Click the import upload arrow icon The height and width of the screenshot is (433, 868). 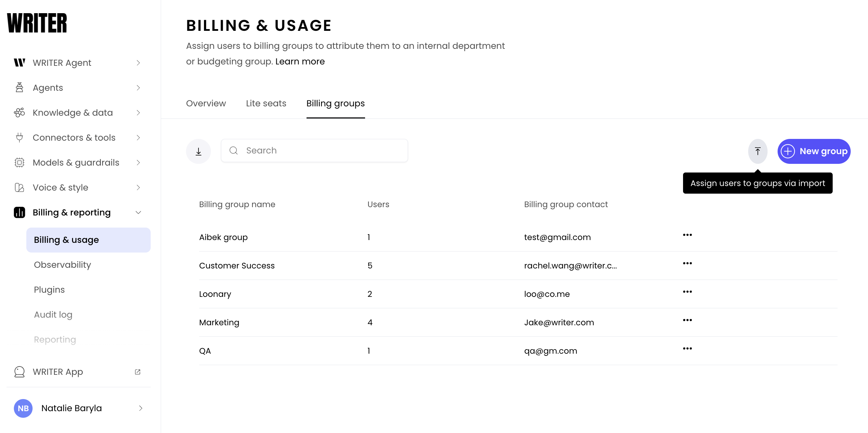click(758, 151)
